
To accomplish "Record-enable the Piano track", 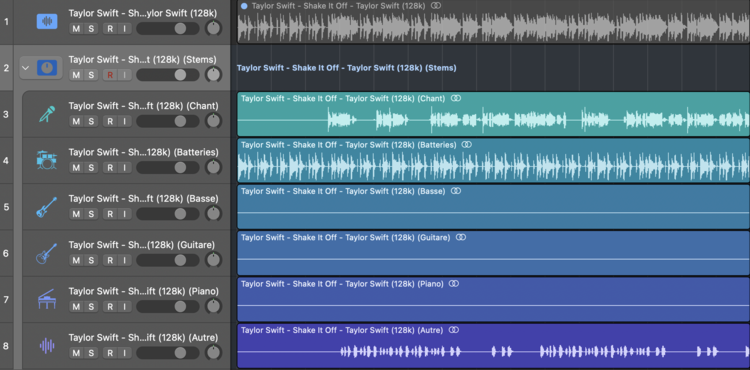I will click(x=110, y=306).
